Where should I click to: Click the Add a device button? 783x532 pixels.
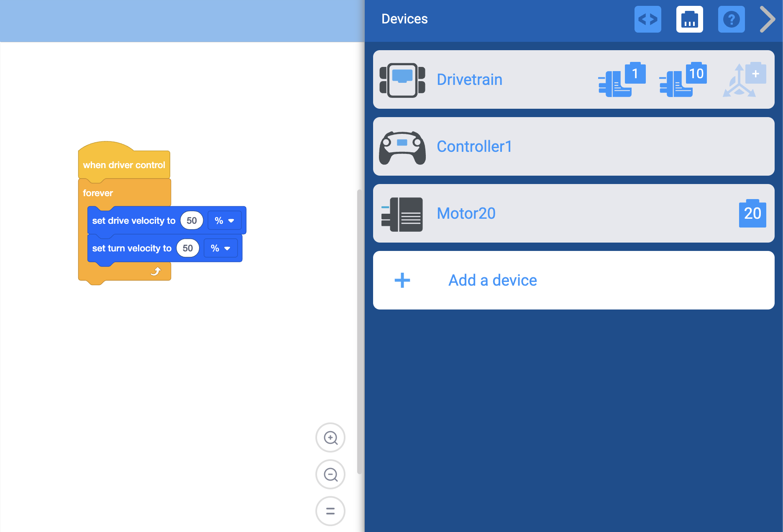[573, 280]
